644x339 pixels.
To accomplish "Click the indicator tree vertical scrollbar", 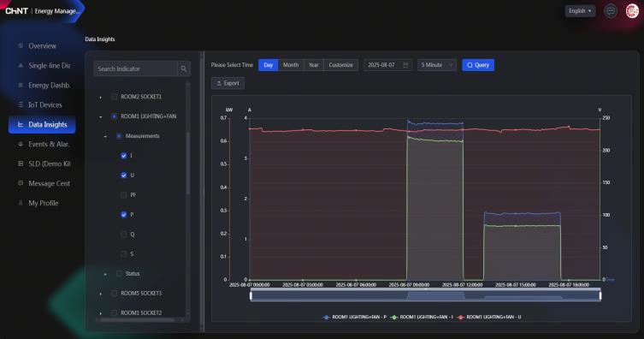I will pos(188,164).
